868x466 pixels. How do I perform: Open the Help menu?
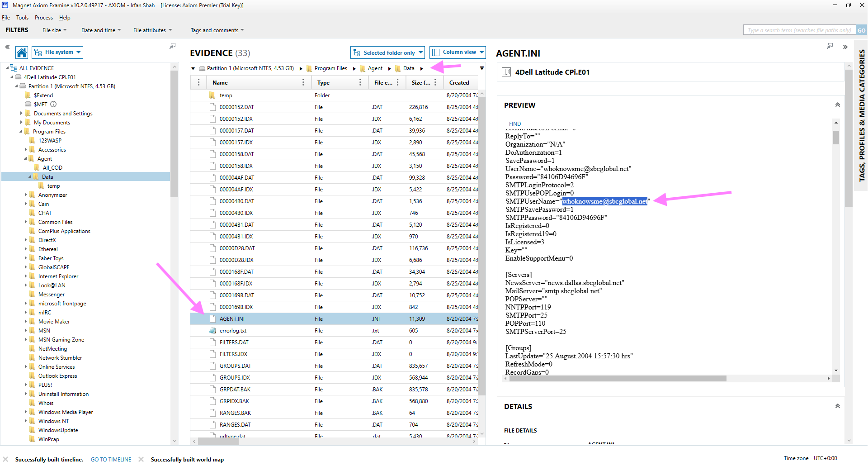pyautogui.click(x=65, y=18)
